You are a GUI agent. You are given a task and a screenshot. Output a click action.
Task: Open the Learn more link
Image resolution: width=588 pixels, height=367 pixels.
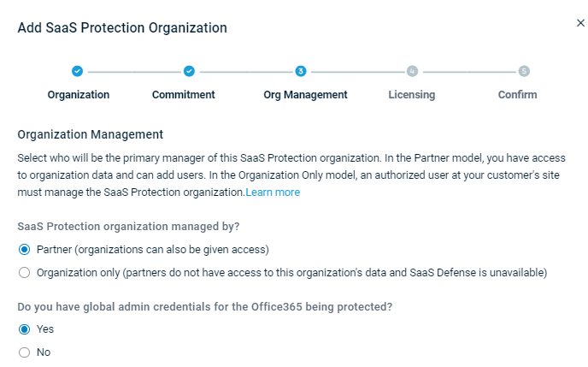coord(273,192)
